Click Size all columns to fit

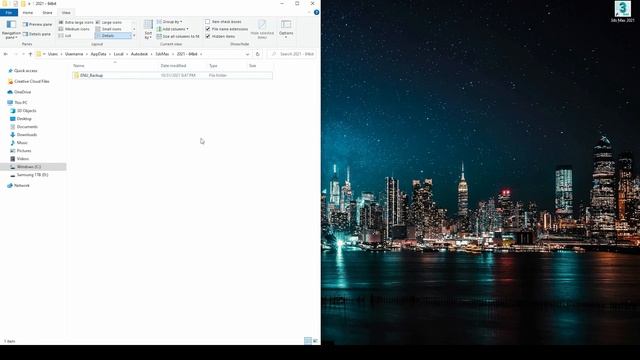178,36
